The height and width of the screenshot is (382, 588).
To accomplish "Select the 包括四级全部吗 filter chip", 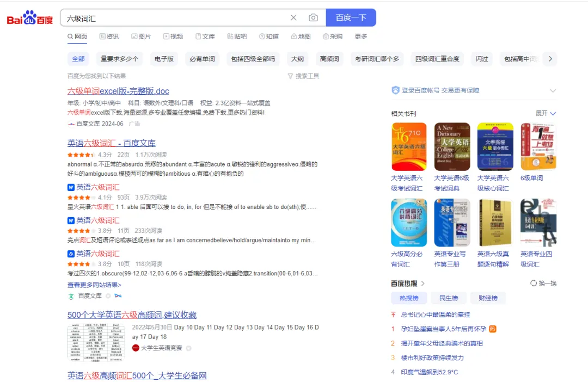I will (x=253, y=59).
